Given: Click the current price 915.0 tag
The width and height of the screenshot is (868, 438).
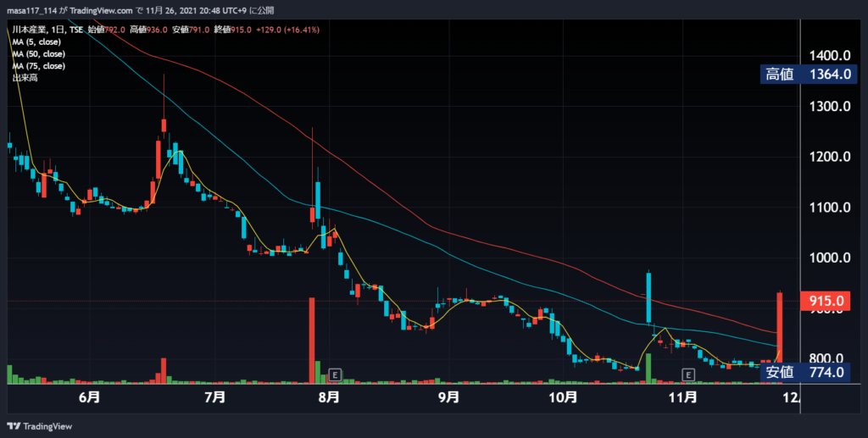Looking at the screenshot, I should tap(825, 301).
